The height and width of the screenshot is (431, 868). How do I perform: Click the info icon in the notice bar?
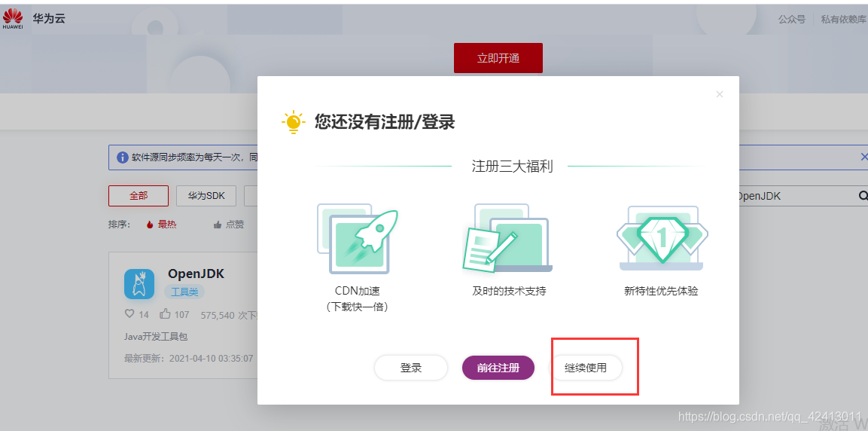click(x=123, y=157)
